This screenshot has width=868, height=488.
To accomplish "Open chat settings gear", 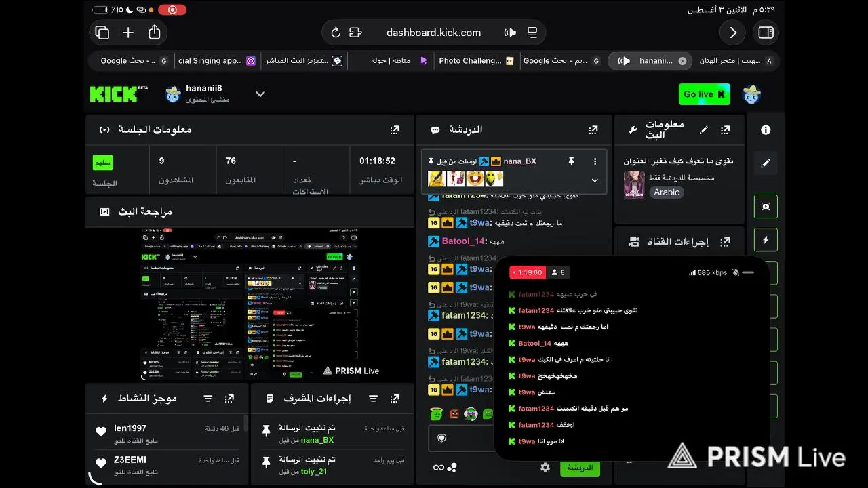I will coord(545,468).
